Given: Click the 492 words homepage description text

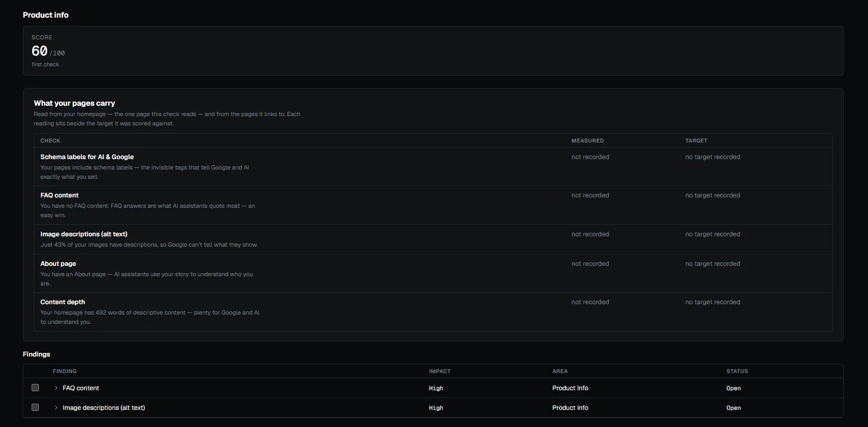Looking at the screenshot, I should [150, 317].
